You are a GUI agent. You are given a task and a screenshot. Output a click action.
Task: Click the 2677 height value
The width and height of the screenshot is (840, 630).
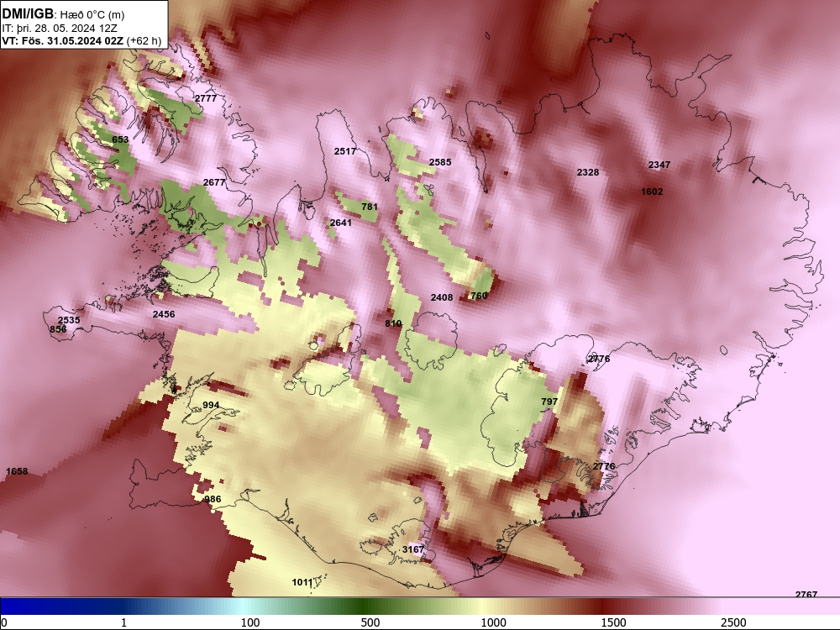pos(214,182)
